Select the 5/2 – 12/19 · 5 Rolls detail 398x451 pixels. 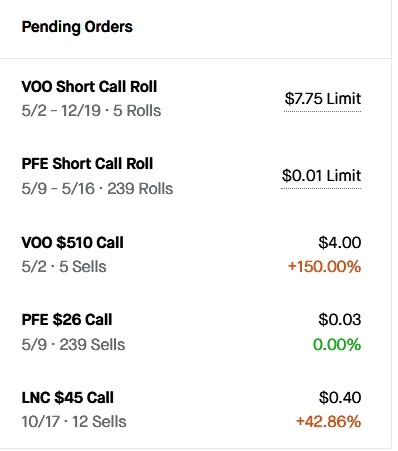coord(91,111)
